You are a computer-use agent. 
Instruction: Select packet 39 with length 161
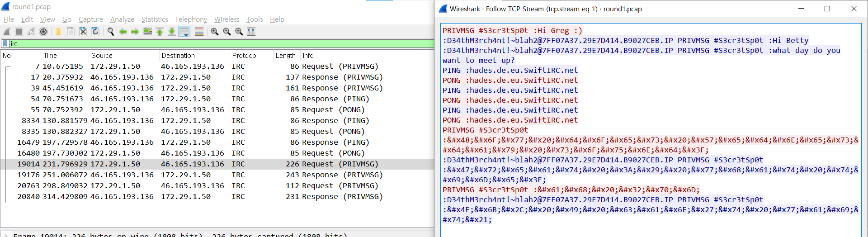point(217,88)
